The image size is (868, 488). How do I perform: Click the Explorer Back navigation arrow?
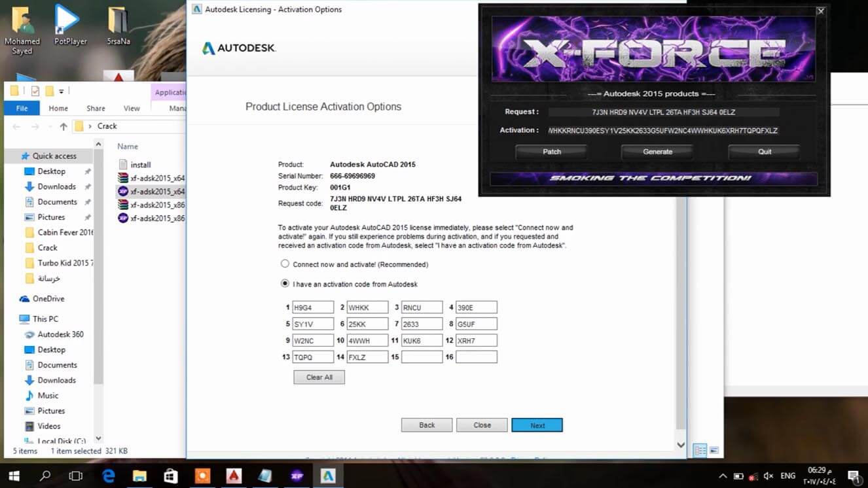pyautogui.click(x=16, y=126)
